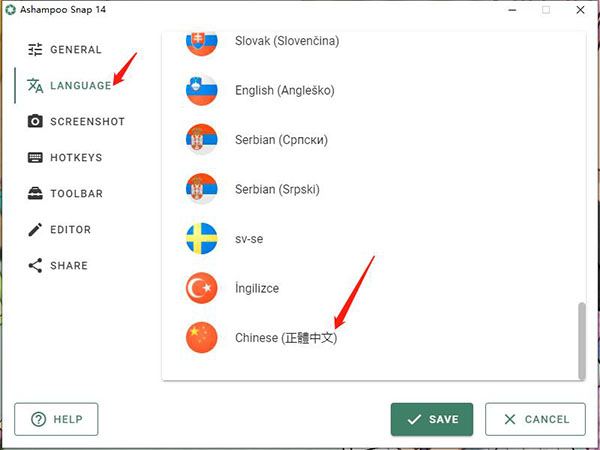Click the Toolbar toolbox icon

(x=35, y=193)
